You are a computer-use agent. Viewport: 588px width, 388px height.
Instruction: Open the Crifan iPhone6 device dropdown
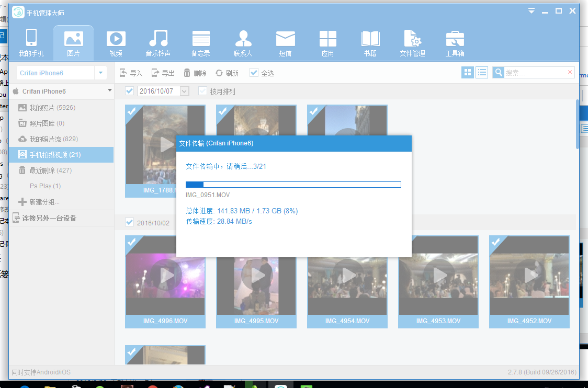(x=100, y=73)
